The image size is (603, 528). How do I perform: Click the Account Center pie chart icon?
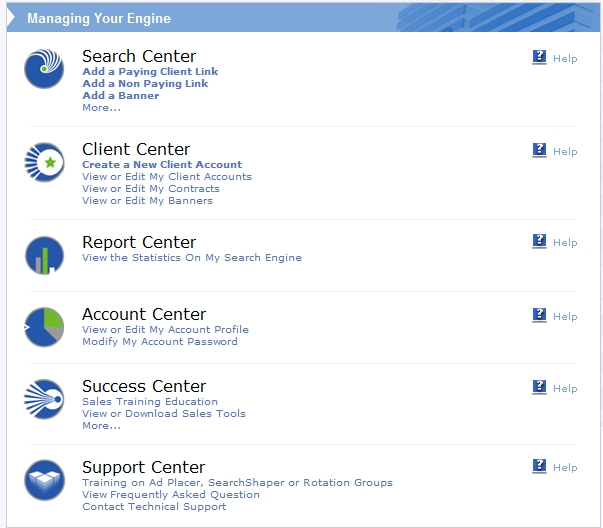click(x=44, y=327)
